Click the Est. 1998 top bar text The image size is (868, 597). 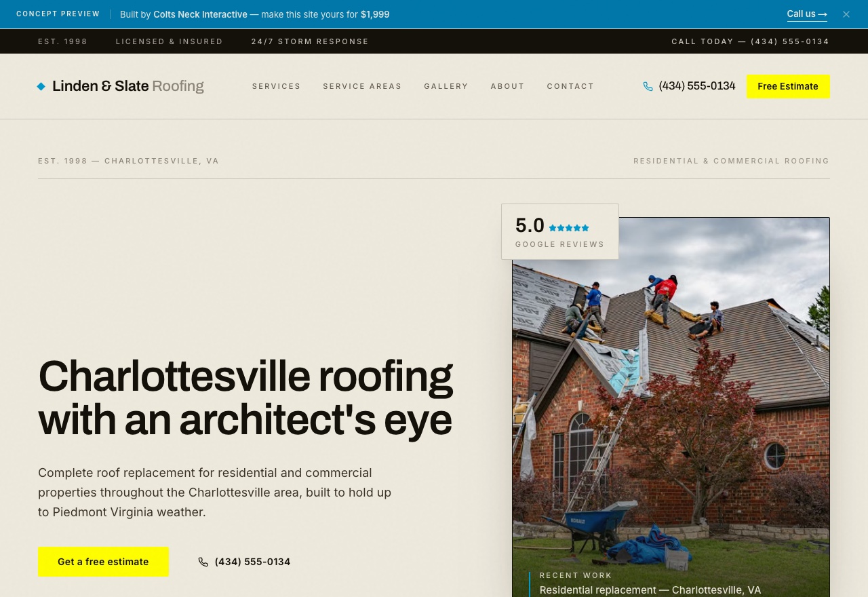click(62, 41)
